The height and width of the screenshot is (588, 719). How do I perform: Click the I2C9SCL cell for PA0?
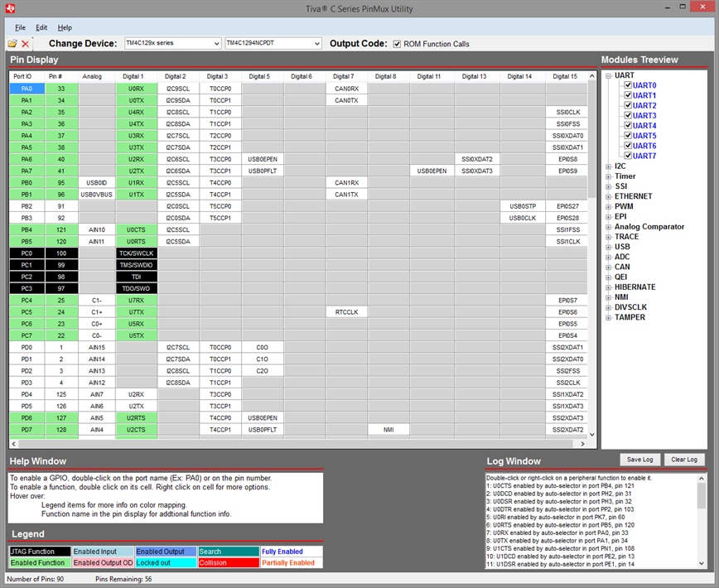pyautogui.click(x=178, y=89)
